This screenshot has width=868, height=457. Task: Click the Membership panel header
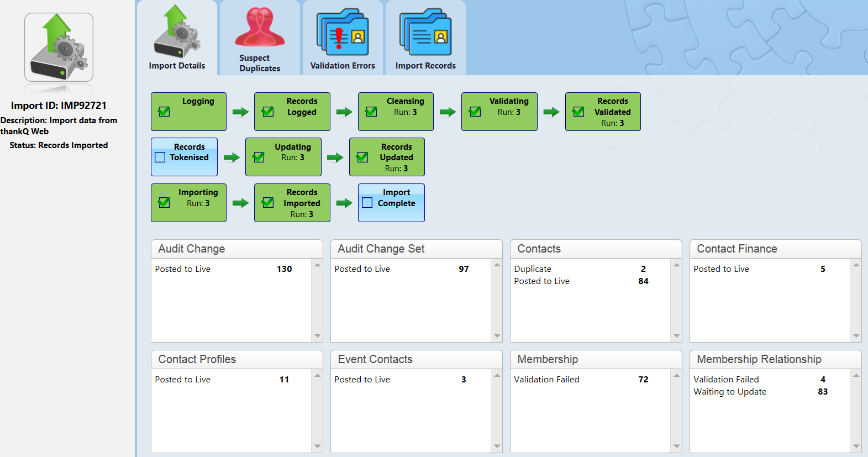[596, 359]
